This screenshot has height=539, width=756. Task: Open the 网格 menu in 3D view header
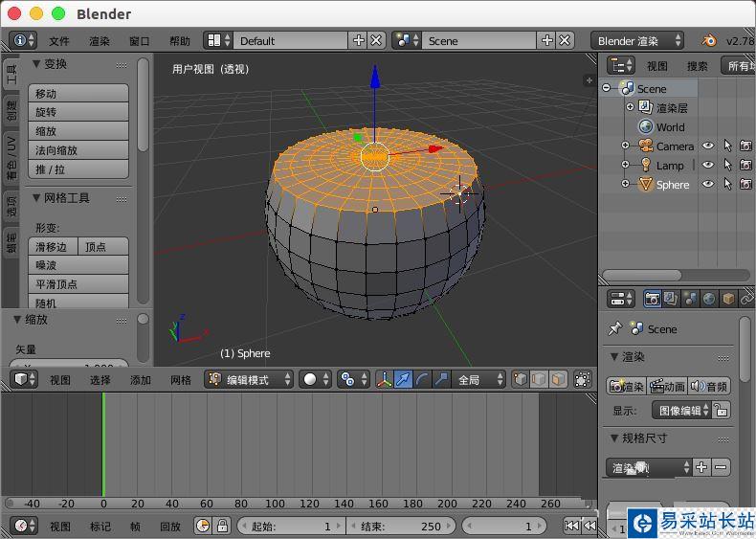point(181,380)
